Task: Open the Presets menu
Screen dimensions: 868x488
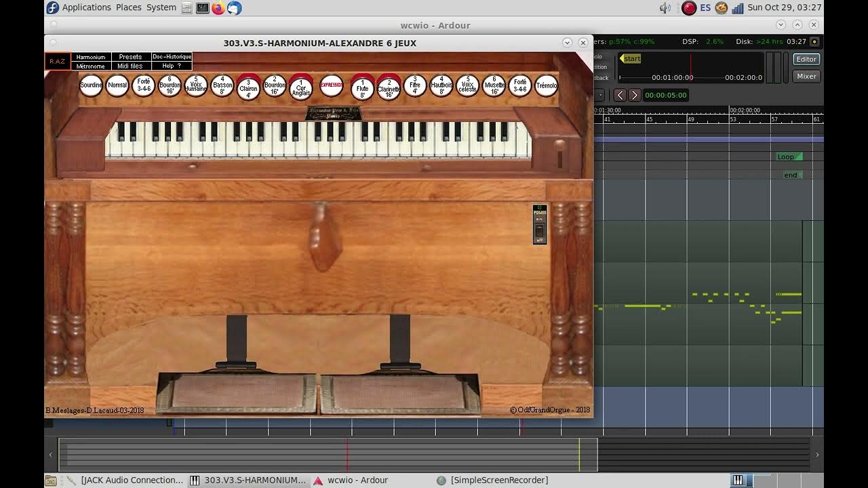Action: (x=130, y=58)
